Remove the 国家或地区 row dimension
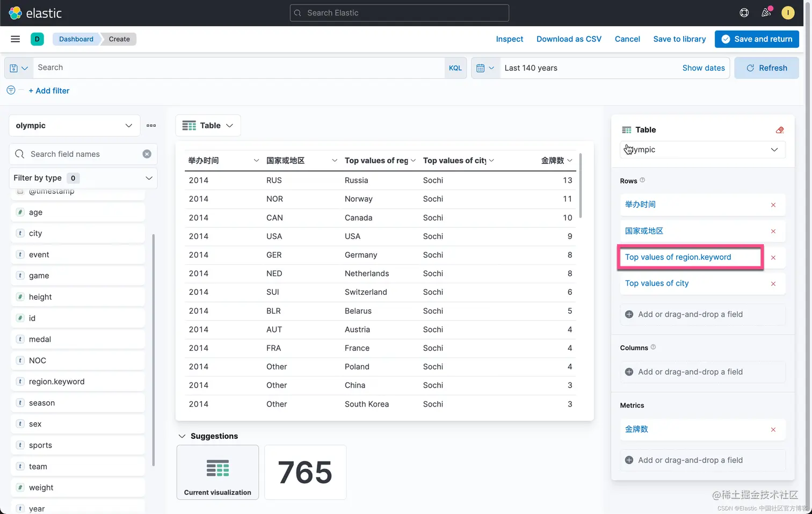 tap(773, 231)
